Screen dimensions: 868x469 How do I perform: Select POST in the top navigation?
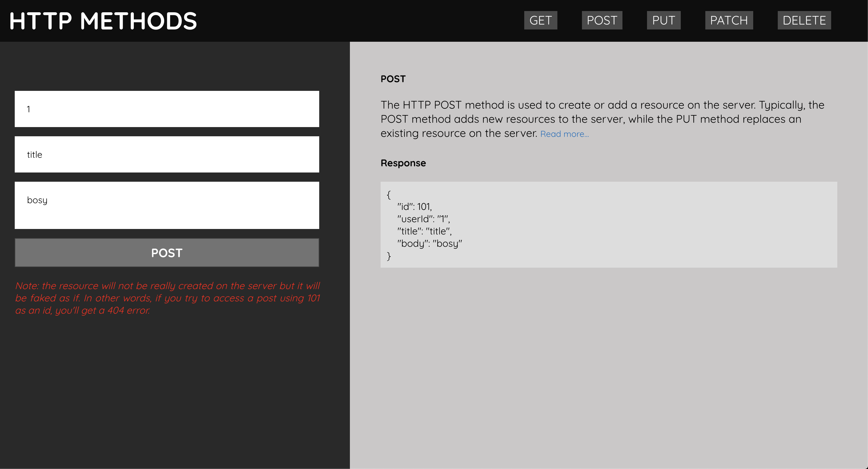pos(602,20)
